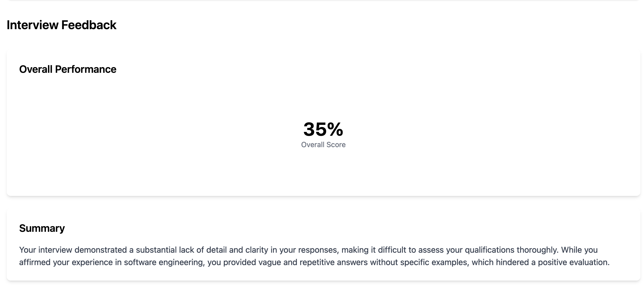Screen dimensions: 644x286
Task: Click the word "clarity" in the summary
Action: (x=257, y=250)
